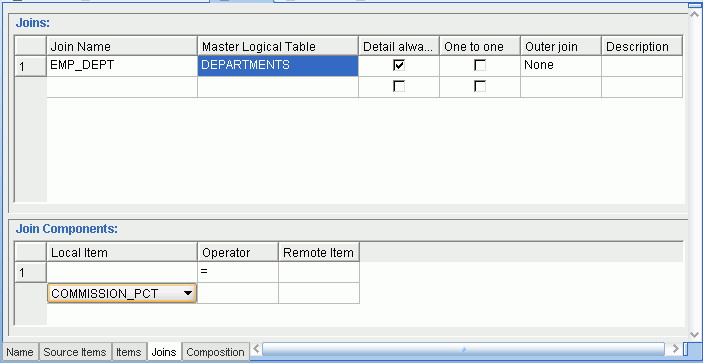Click the horizontal scrollbar thumb
The image size is (703, 363).
coord(463,349)
